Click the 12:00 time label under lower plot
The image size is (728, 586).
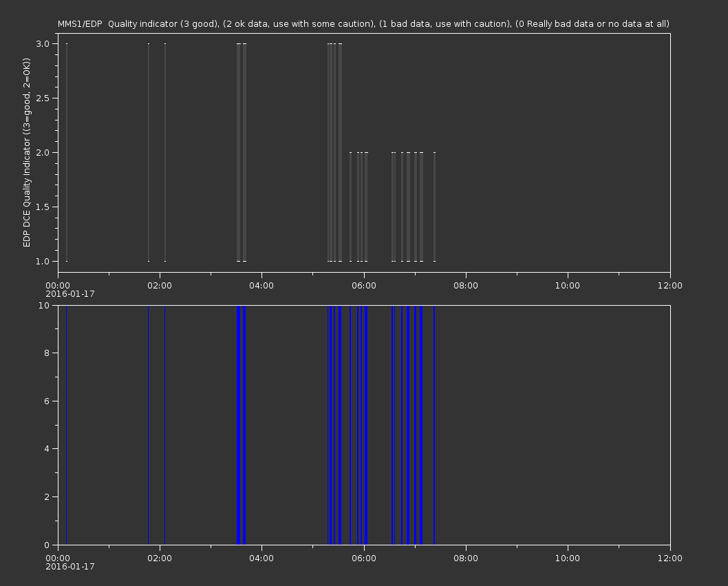click(x=670, y=558)
